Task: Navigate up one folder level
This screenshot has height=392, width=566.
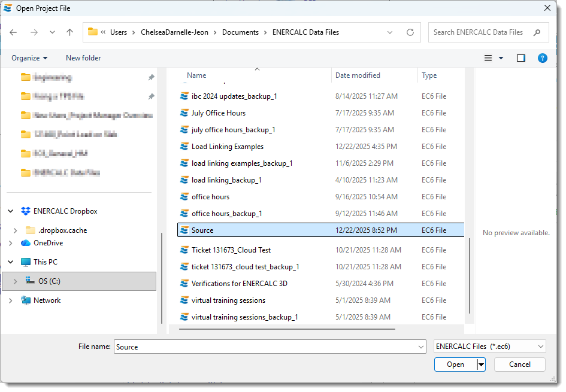Action: (x=69, y=32)
